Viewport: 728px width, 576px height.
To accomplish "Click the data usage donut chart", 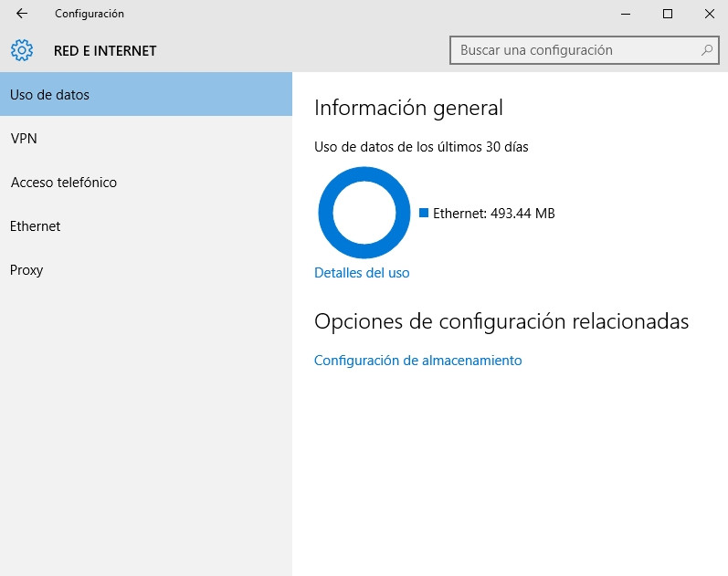I will [364, 213].
